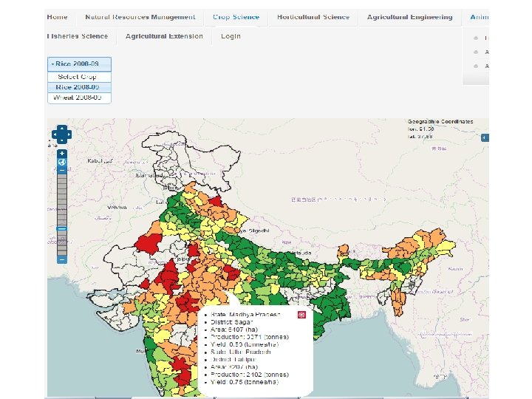Click the District: Lalitpur line
The width and height of the screenshot is (532, 399).
233,359
